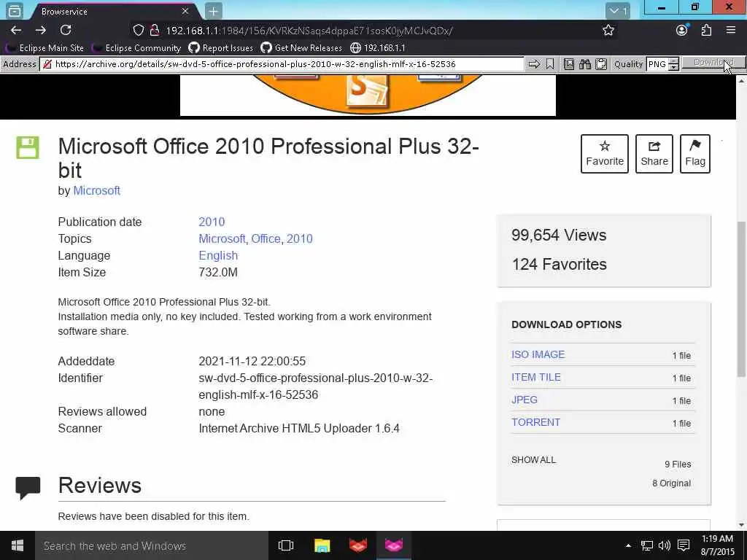Image resolution: width=747 pixels, height=560 pixels.
Task: Click the volume speaker tray icon
Action: 664,545
